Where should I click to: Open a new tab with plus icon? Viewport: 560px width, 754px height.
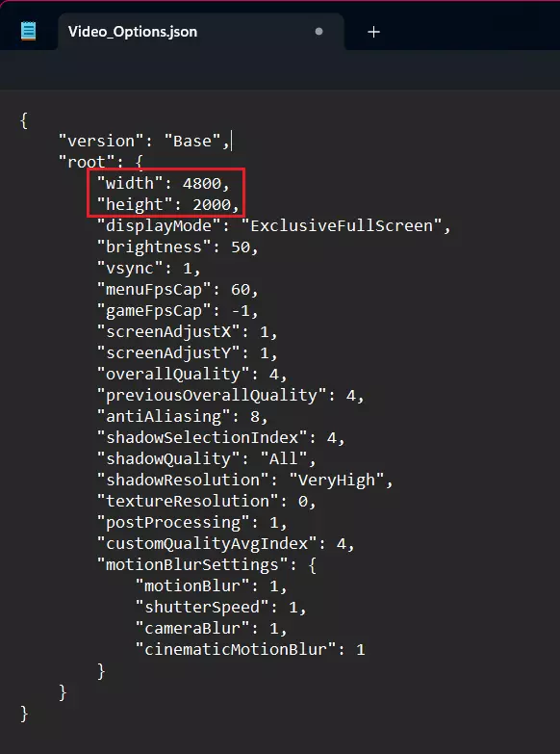(x=373, y=32)
